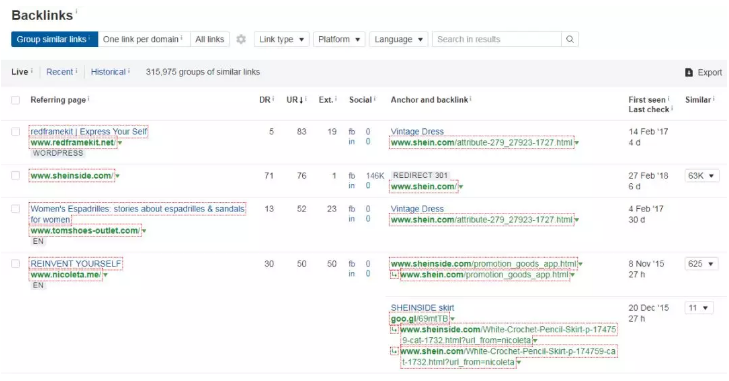729x381 pixels.
Task: Sort by First seen header
Action: click(x=647, y=100)
